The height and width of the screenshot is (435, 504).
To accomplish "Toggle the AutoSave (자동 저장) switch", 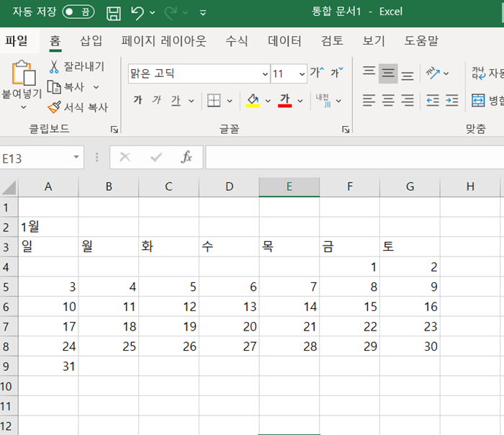I will pos(78,12).
